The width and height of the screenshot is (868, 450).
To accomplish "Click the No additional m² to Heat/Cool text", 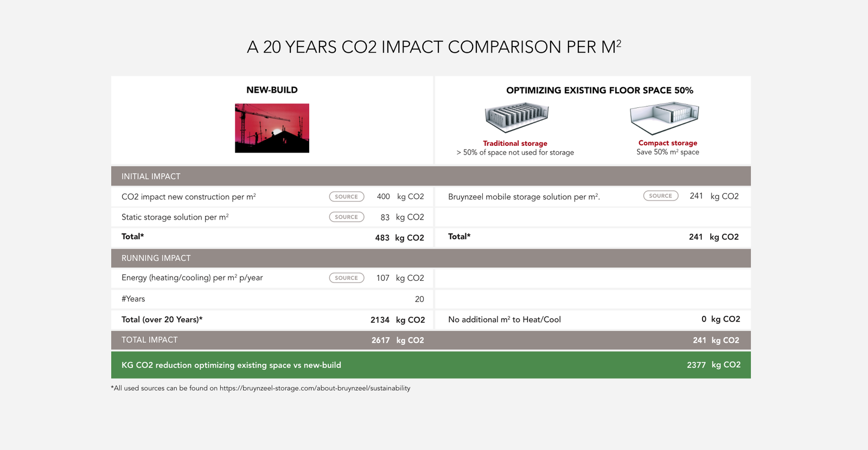I will (504, 320).
